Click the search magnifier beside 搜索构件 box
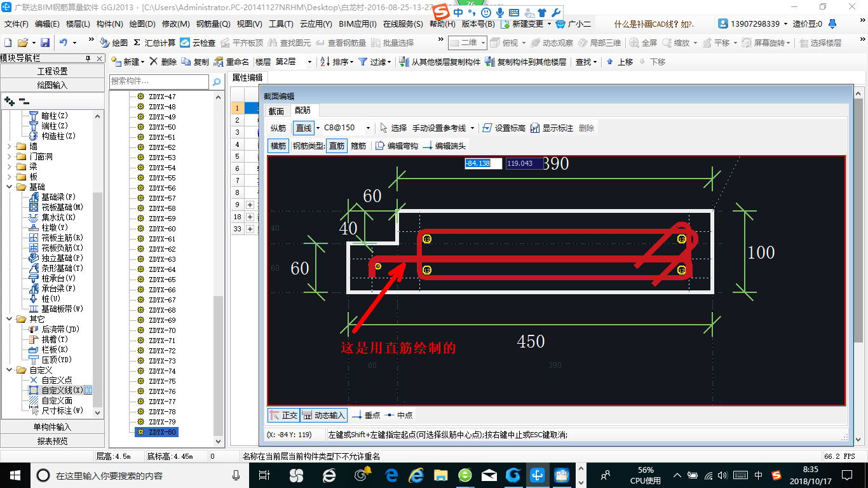 217,81
